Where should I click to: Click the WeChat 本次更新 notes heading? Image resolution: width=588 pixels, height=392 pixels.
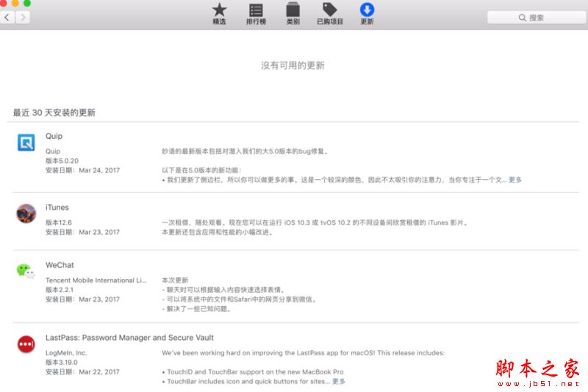175,280
